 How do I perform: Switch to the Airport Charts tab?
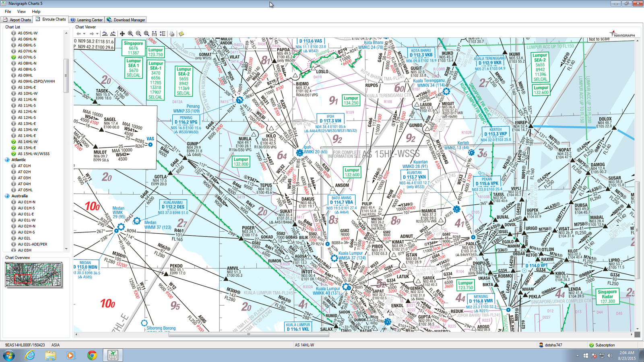(17, 20)
